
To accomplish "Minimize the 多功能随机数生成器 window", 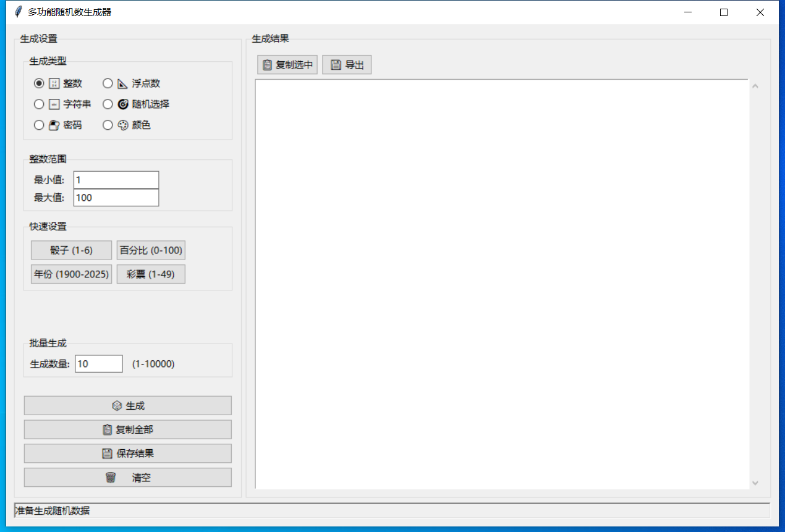I will point(687,12).
